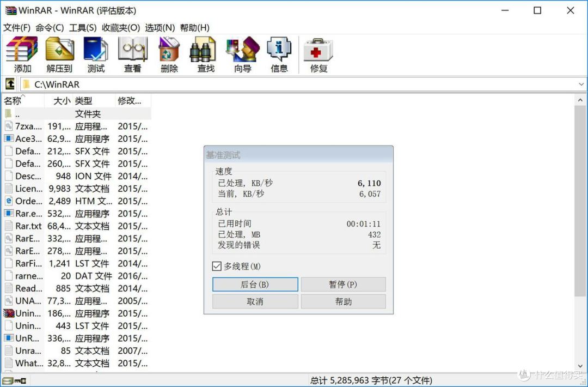The image size is (588, 387).
Task: Click the file list scrollbar thumb
Action: [580, 201]
